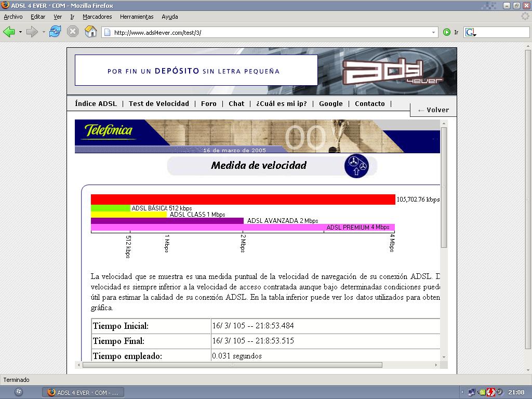This screenshot has width=532, height=399.
Task: Click the network computers tray icon
Action: [472, 393]
